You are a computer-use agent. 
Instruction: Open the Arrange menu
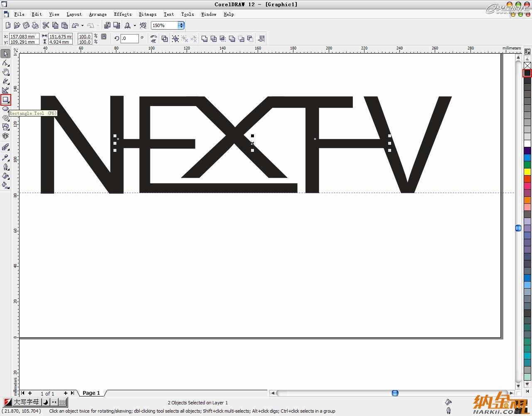(98, 14)
